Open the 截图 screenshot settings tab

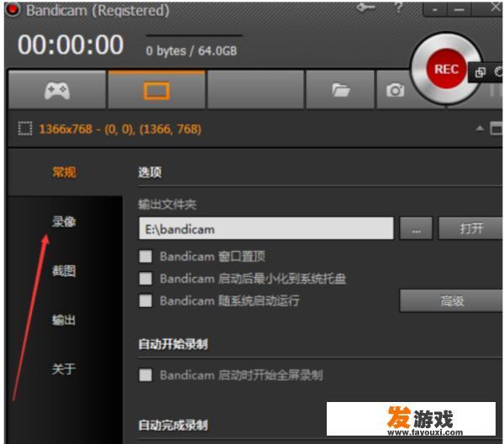[x=64, y=271]
